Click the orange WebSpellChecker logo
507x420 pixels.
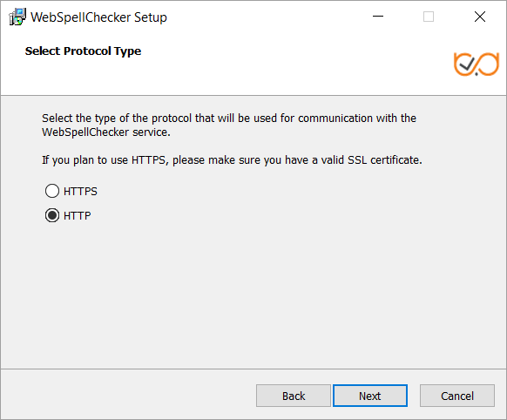(x=477, y=64)
